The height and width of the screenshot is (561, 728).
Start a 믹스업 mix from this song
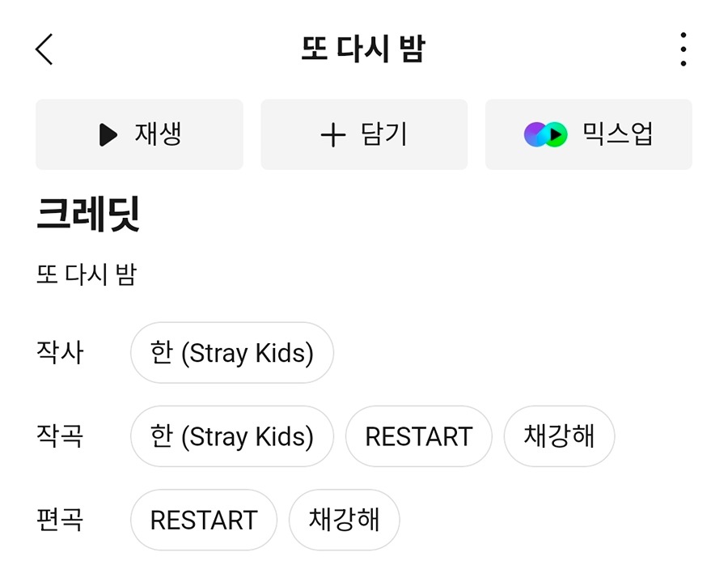(x=589, y=134)
